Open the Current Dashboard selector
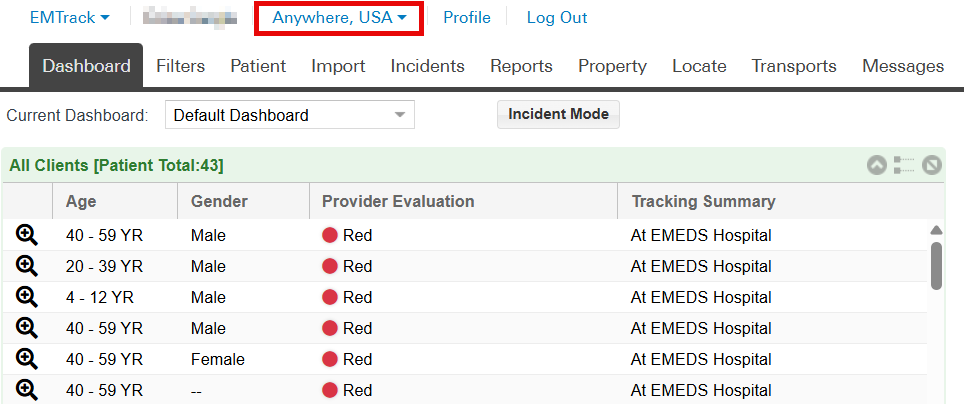The height and width of the screenshot is (404, 964). [290, 115]
